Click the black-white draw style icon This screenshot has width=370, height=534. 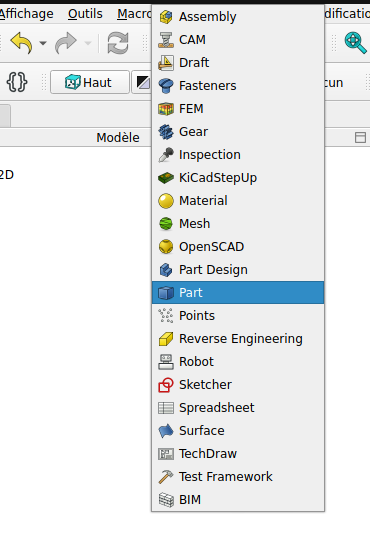coord(143,82)
